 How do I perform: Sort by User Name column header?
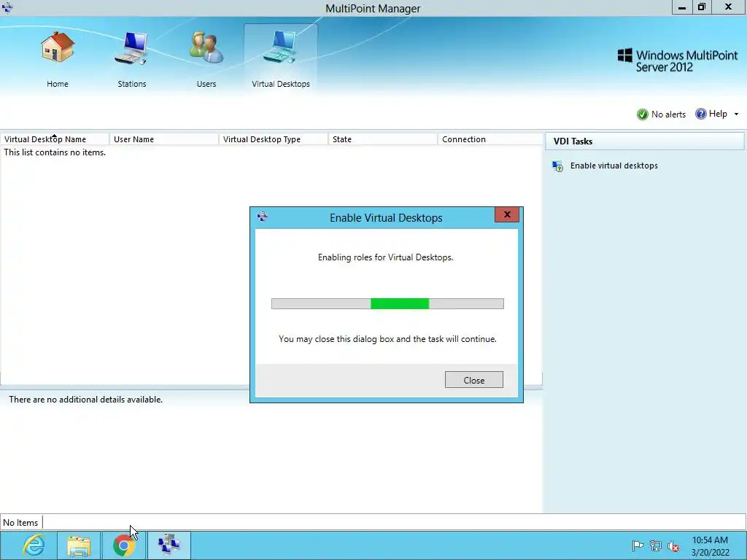(x=164, y=139)
